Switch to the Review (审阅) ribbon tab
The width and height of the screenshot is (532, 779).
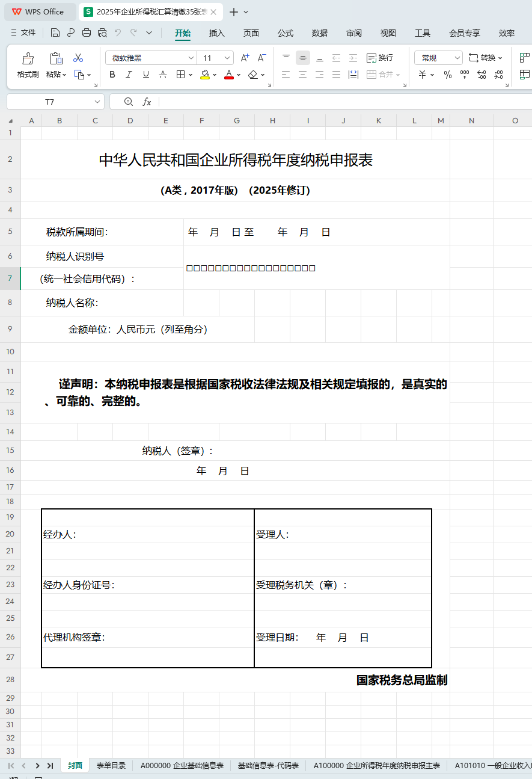(x=354, y=33)
